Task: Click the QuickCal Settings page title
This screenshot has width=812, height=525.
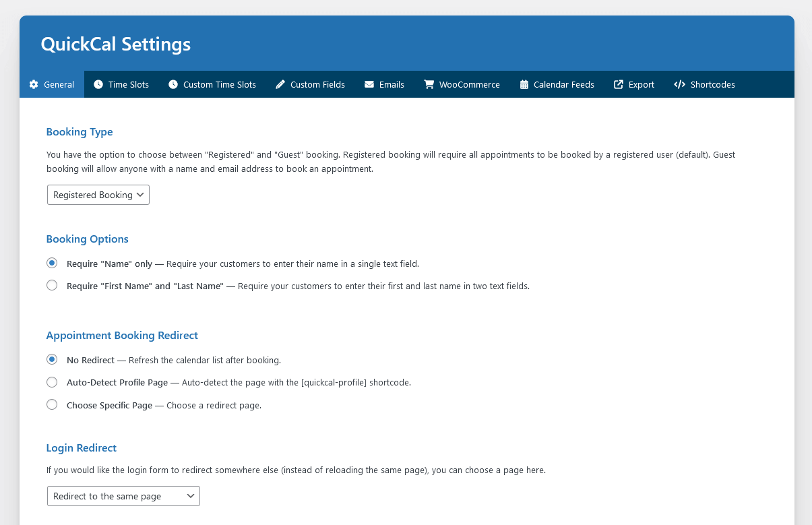Action: [116, 44]
